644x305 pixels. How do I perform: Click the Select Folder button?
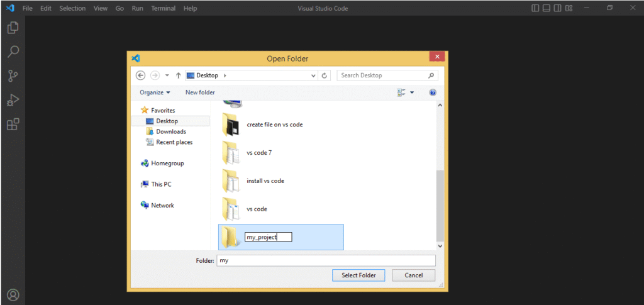click(x=358, y=275)
